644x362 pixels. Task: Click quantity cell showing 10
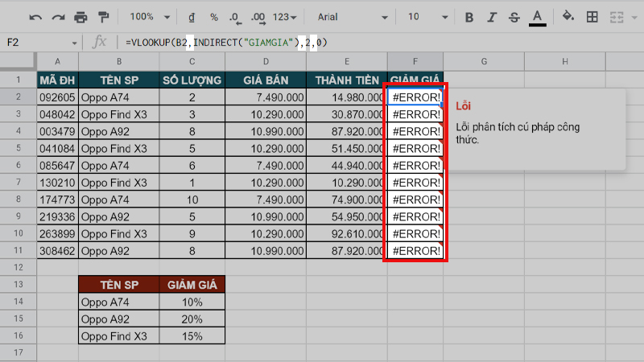192,200
